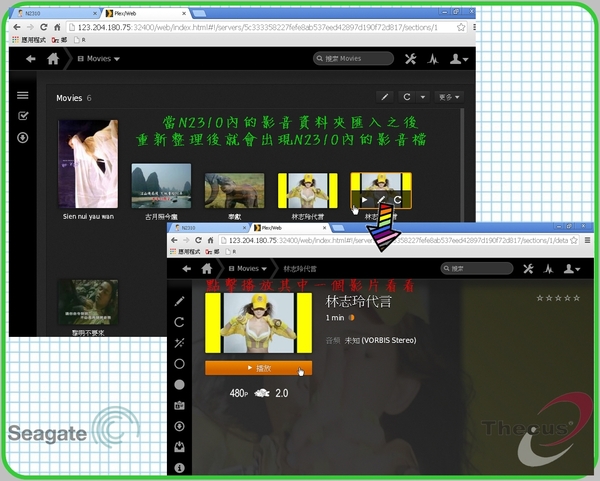Viewport: 600px width, 481px height.
Task: Open Plex settings wrench in rear window
Action: [411, 59]
